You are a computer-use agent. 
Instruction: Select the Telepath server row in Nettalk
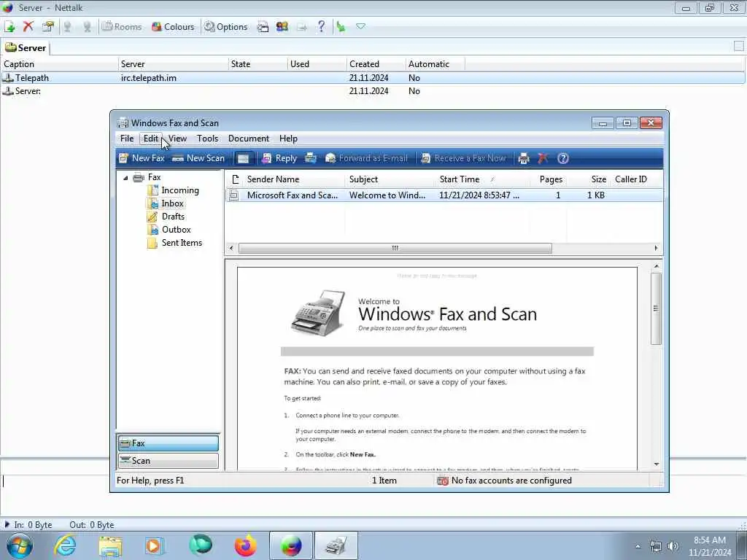[x=373, y=77]
